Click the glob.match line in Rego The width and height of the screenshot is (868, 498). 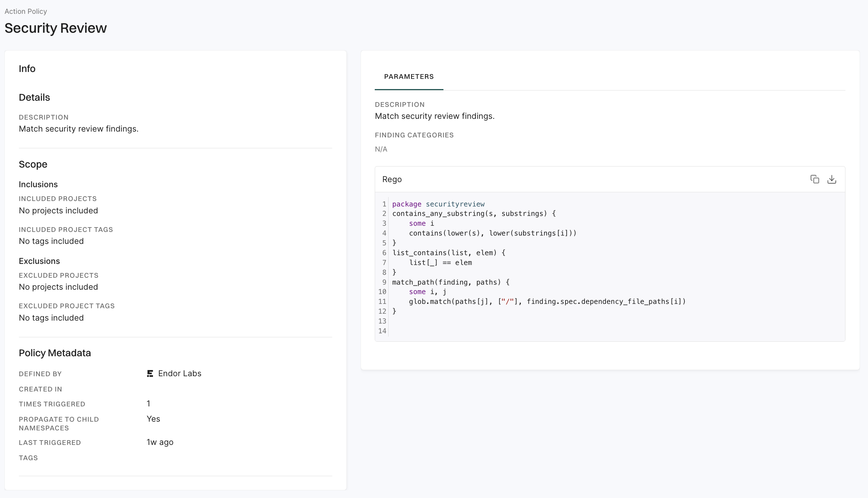(x=547, y=301)
